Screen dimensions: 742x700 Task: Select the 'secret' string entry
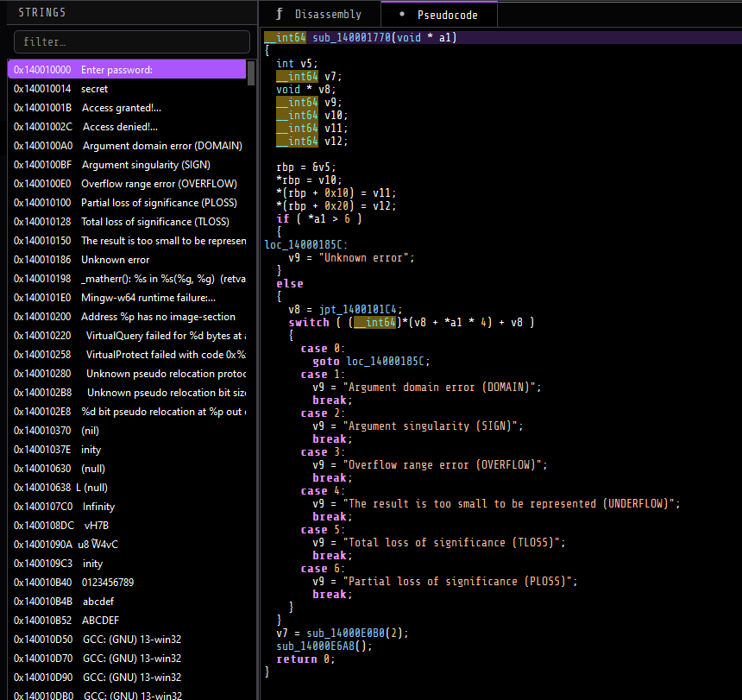[x=127, y=89]
